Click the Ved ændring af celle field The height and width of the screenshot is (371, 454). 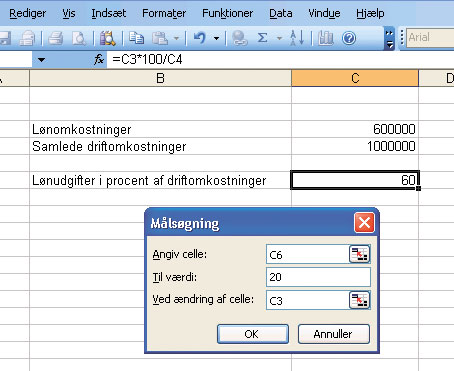click(307, 300)
